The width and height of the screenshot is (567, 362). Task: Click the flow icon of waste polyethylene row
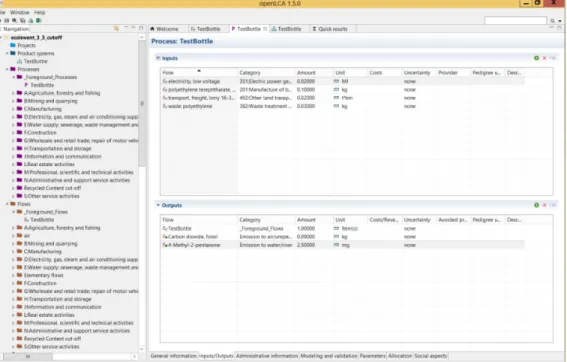point(165,106)
